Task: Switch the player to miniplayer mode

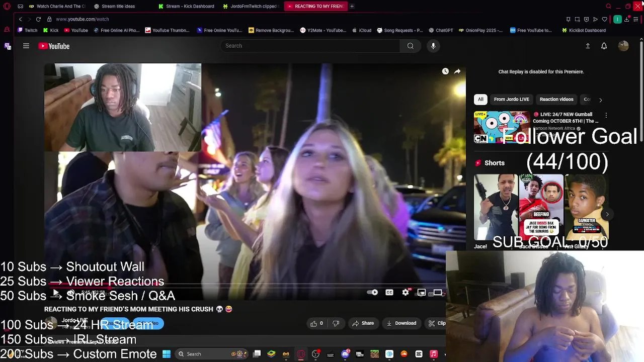Action: [x=422, y=293]
